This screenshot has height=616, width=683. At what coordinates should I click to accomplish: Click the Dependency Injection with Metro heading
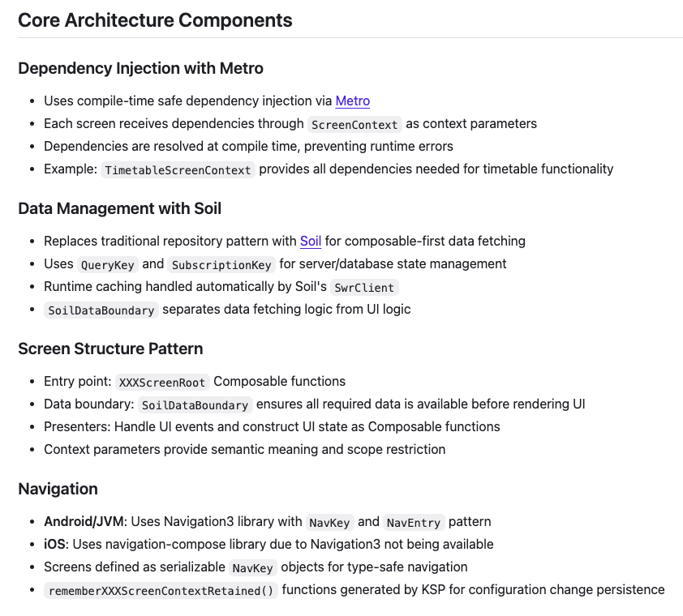(140, 68)
